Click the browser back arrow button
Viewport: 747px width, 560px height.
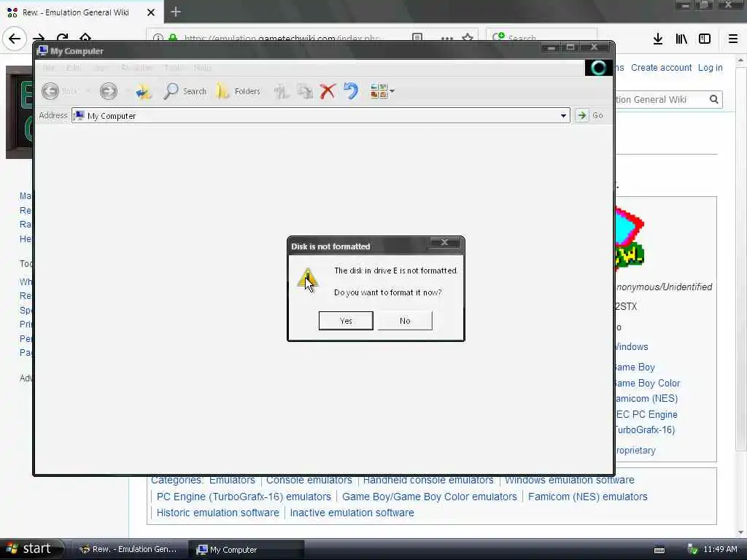click(x=15, y=38)
